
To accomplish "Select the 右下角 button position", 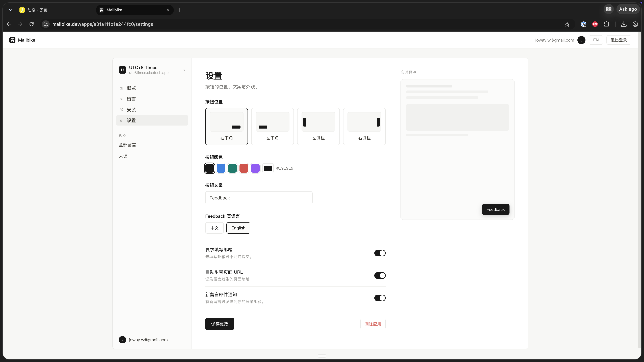I will [227, 126].
